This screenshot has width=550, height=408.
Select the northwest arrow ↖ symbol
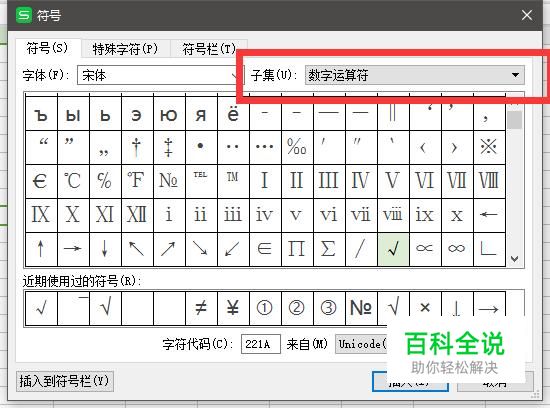(137, 249)
